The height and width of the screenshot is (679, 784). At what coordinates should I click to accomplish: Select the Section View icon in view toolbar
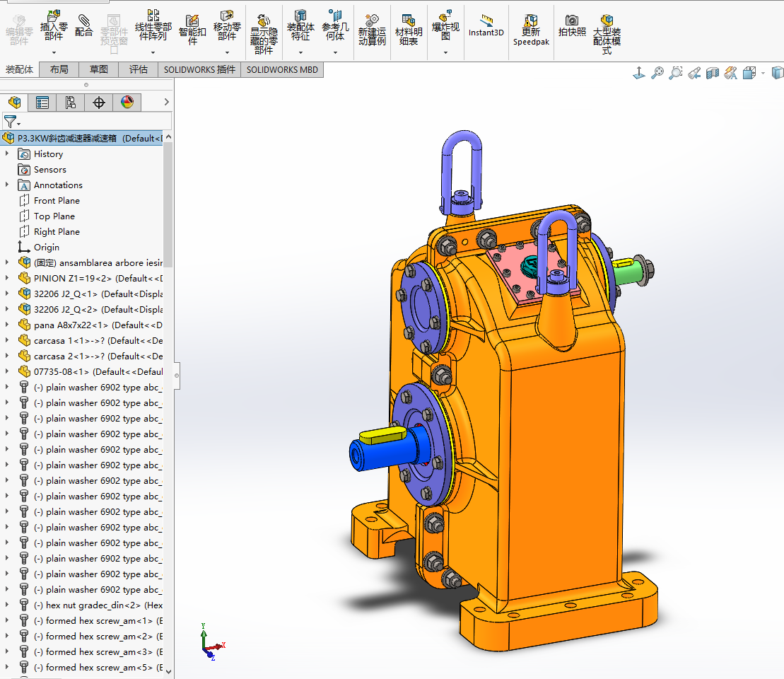pos(713,73)
